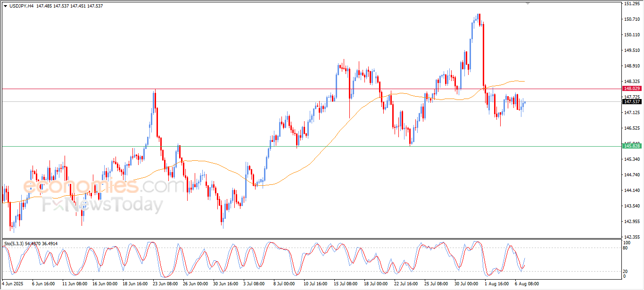
Task: Click the 144.740 price axis label
Action: pos(632,175)
